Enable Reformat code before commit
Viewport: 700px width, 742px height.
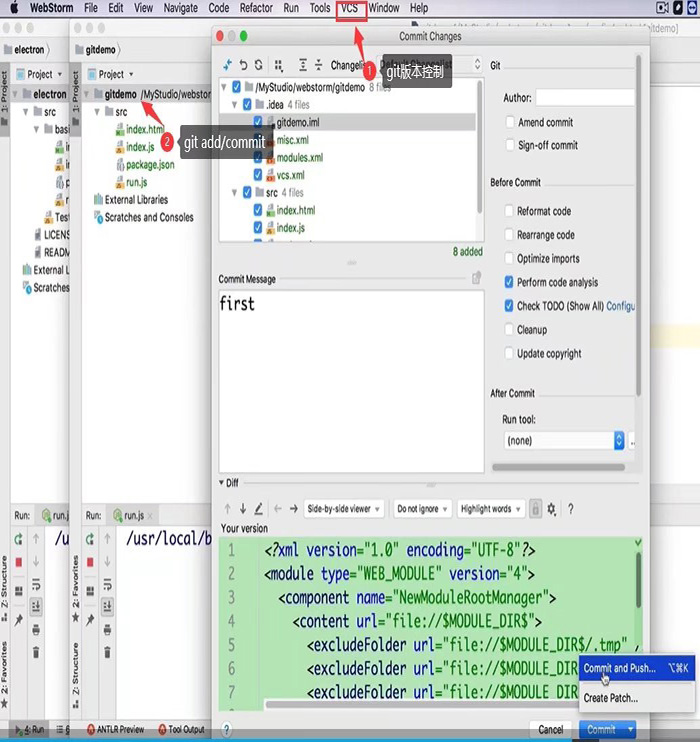[x=509, y=211]
